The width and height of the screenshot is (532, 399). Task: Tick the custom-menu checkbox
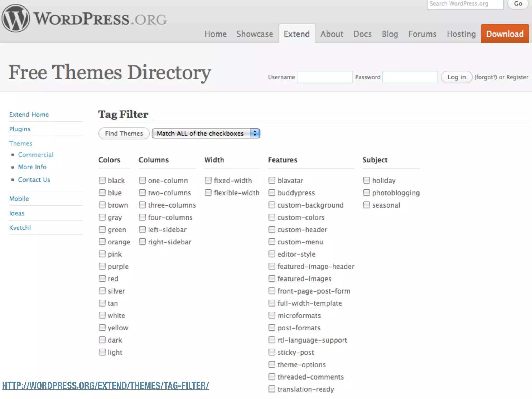[x=272, y=242]
